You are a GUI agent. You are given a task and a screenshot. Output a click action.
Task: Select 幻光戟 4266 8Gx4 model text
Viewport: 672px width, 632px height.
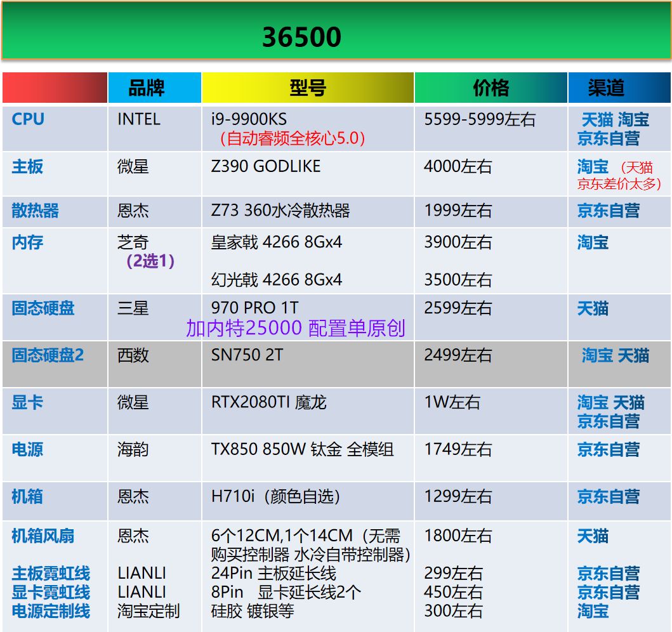[x=277, y=280]
